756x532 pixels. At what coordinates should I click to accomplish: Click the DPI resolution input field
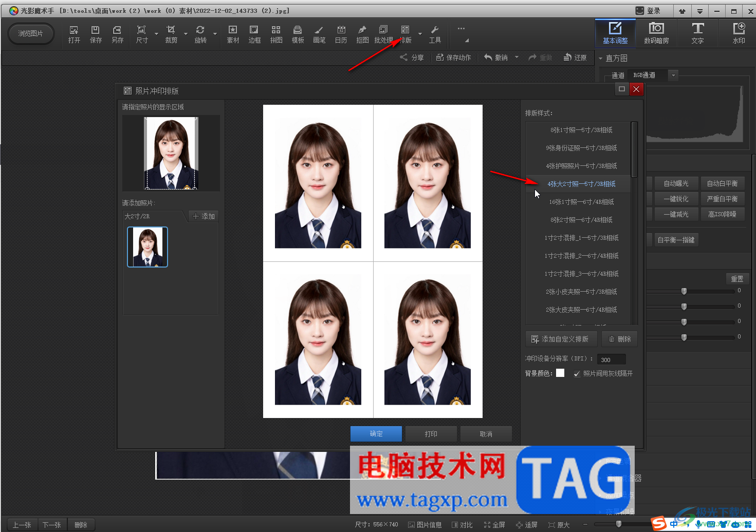611,359
